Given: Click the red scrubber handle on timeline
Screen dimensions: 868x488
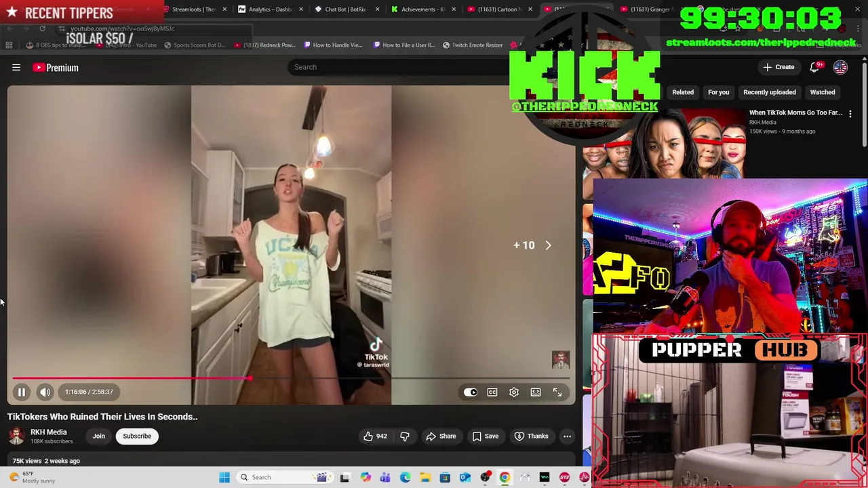Looking at the screenshot, I should tap(250, 378).
